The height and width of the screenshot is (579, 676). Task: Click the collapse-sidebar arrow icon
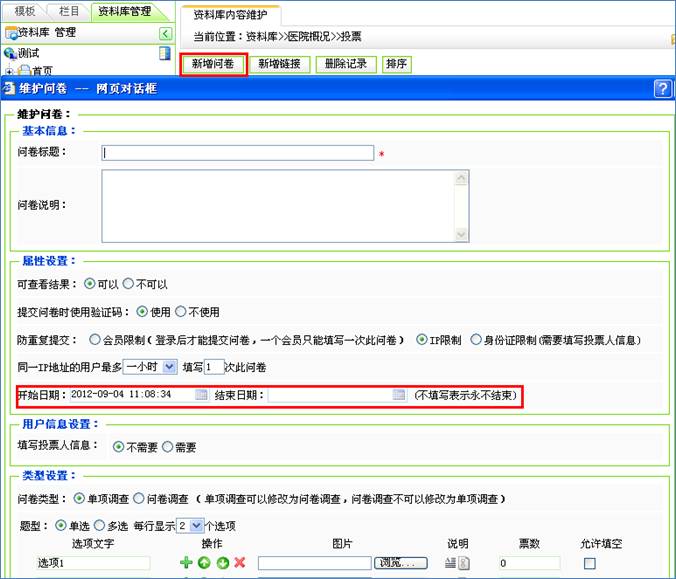coord(166,33)
